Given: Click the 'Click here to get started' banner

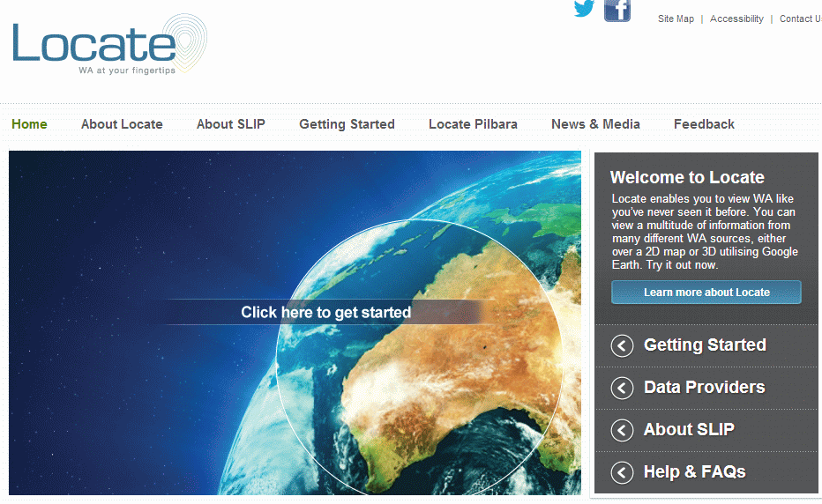Looking at the screenshot, I should tap(325, 312).
